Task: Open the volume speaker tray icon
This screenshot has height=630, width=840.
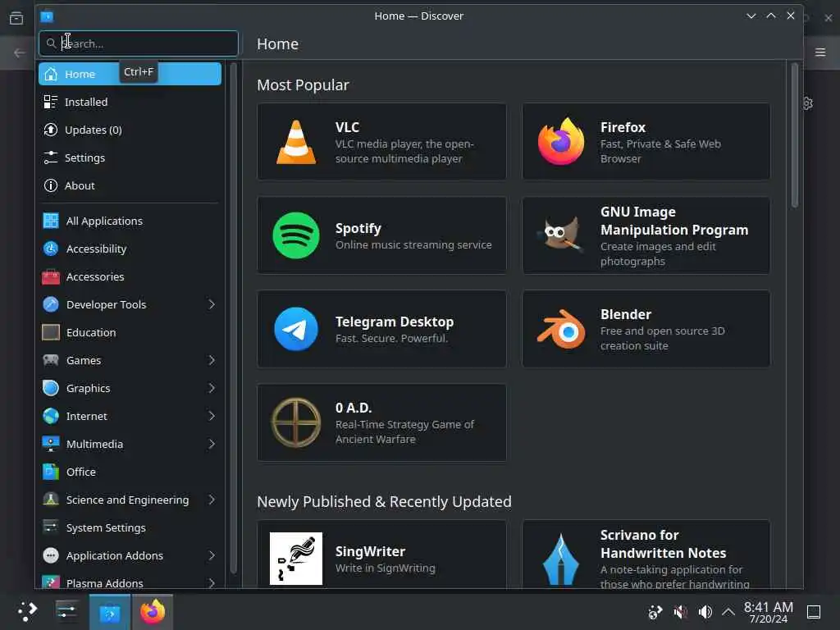Action: point(705,612)
